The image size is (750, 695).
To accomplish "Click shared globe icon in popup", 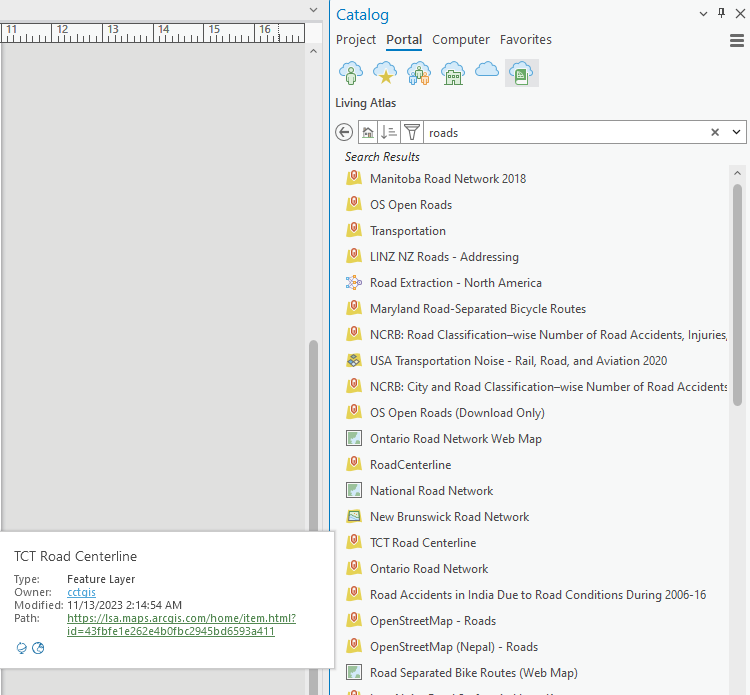I will point(38,648).
